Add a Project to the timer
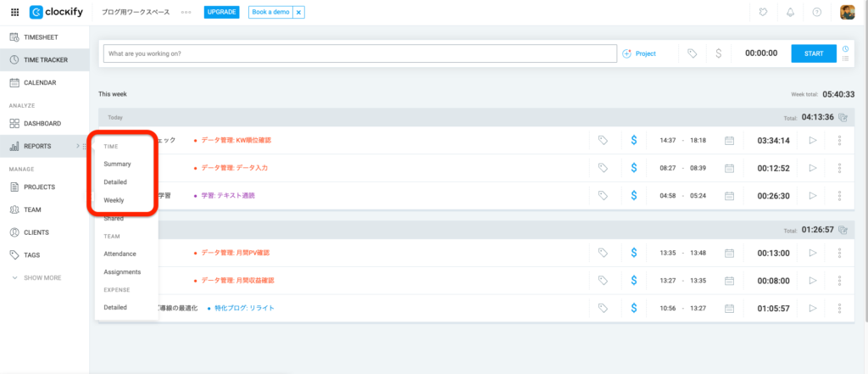This screenshot has width=868, height=374. click(x=639, y=53)
